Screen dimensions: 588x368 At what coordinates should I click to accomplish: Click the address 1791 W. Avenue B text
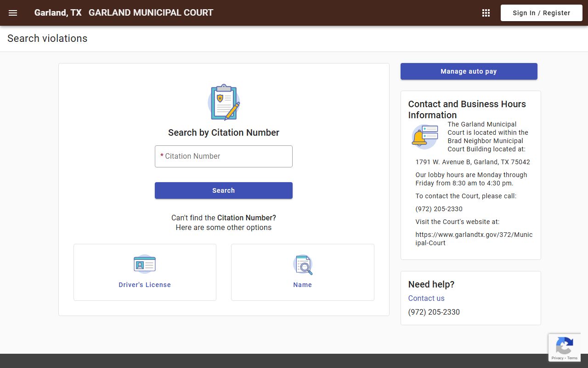(473, 162)
